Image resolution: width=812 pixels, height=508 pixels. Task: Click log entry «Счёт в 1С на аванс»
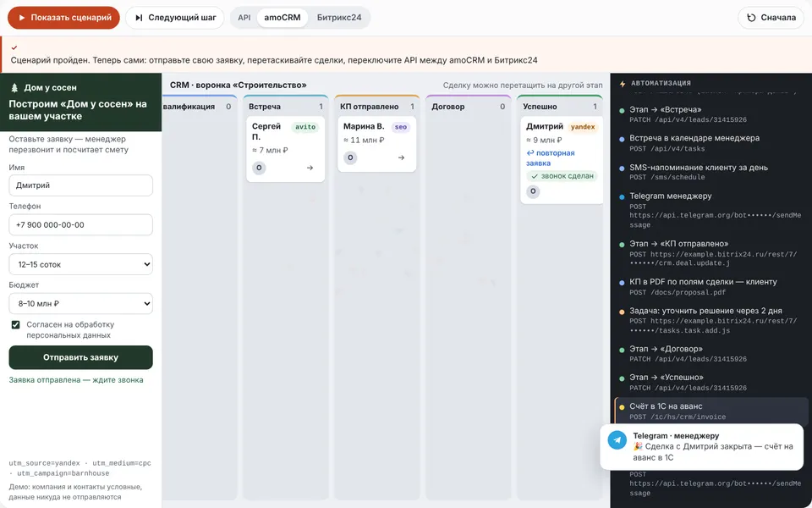[710, 411]
